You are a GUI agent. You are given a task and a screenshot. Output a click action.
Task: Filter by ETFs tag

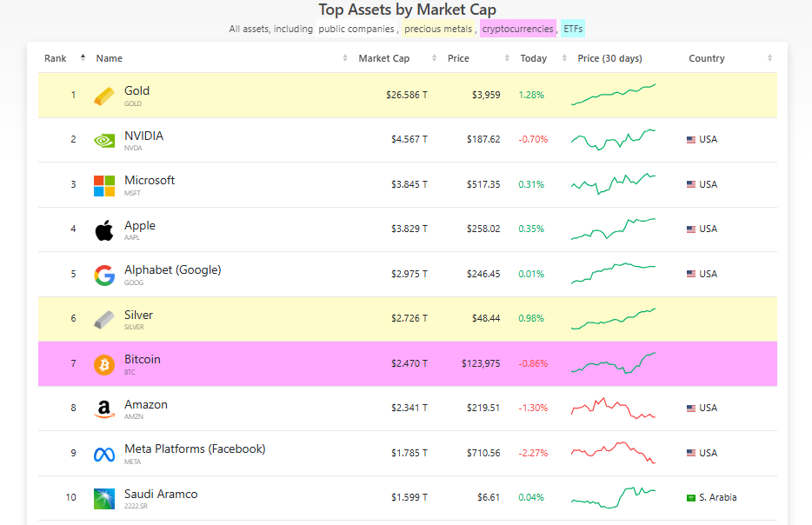(x=573, y=29)
